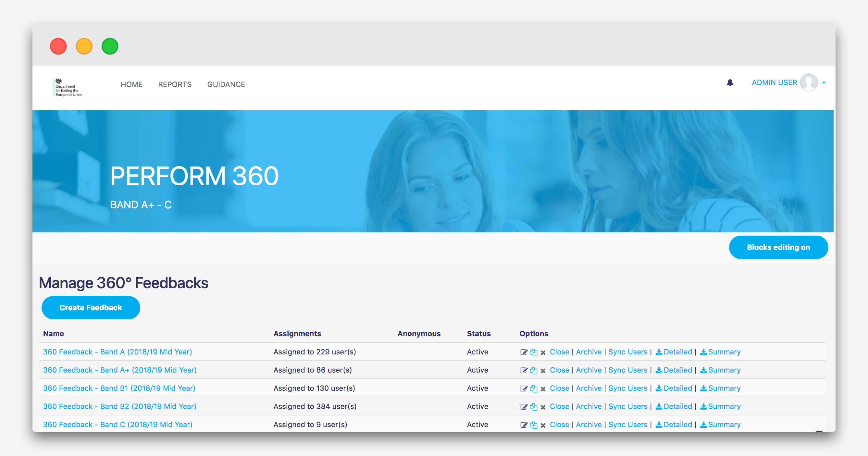Open the Reports menu item
The image size is (868, 456).
pos(175,84)
